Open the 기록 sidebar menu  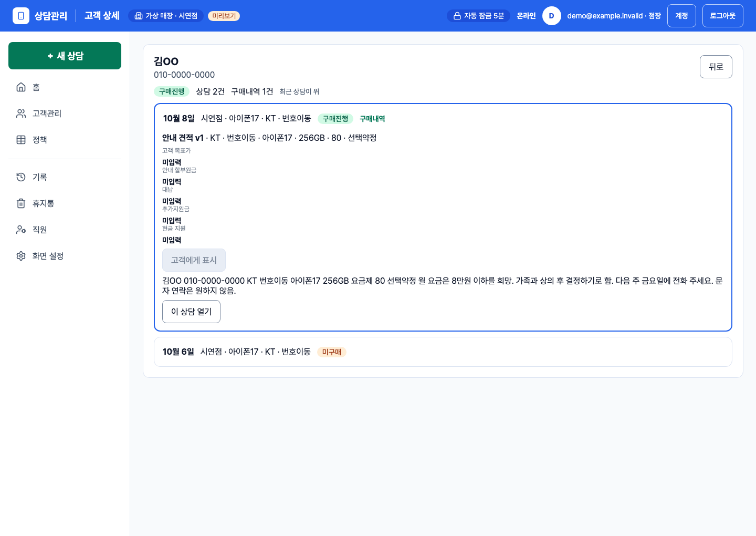(x=65, y=177)
